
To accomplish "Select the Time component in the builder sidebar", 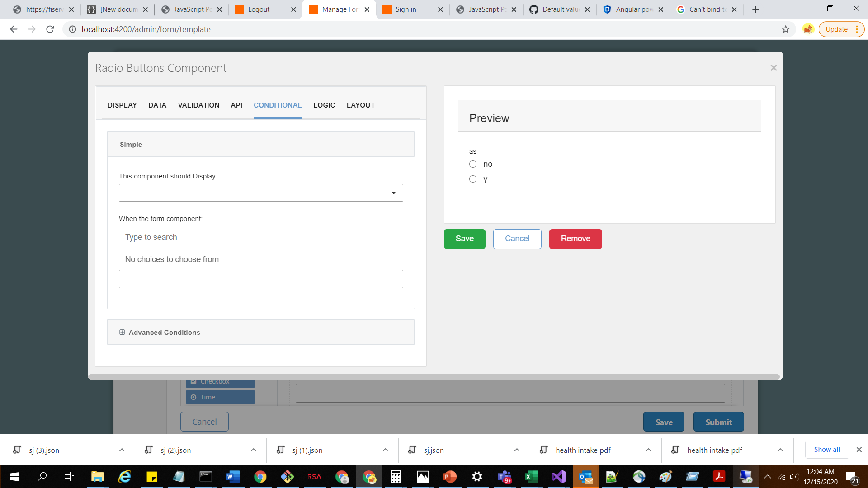I will click(x=220, y=397).
